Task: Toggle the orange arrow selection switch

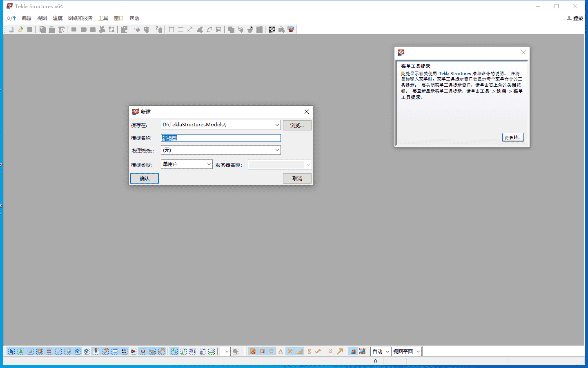Action: 162,351
